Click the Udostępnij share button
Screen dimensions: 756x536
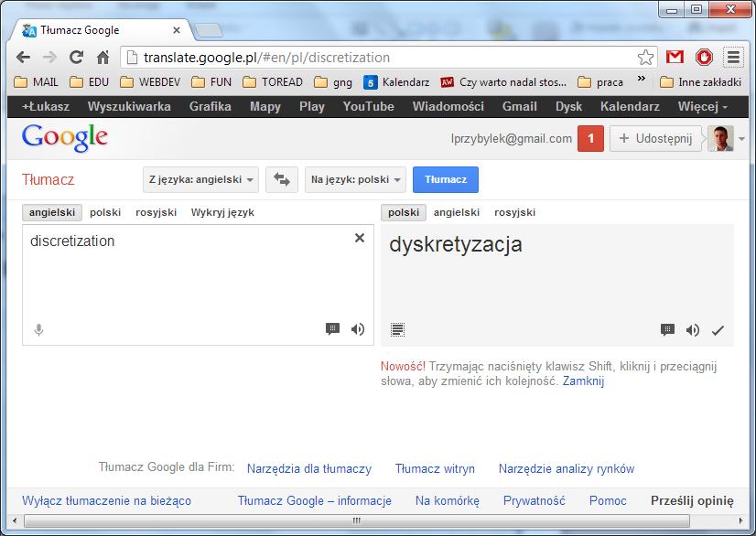point(655,139)
